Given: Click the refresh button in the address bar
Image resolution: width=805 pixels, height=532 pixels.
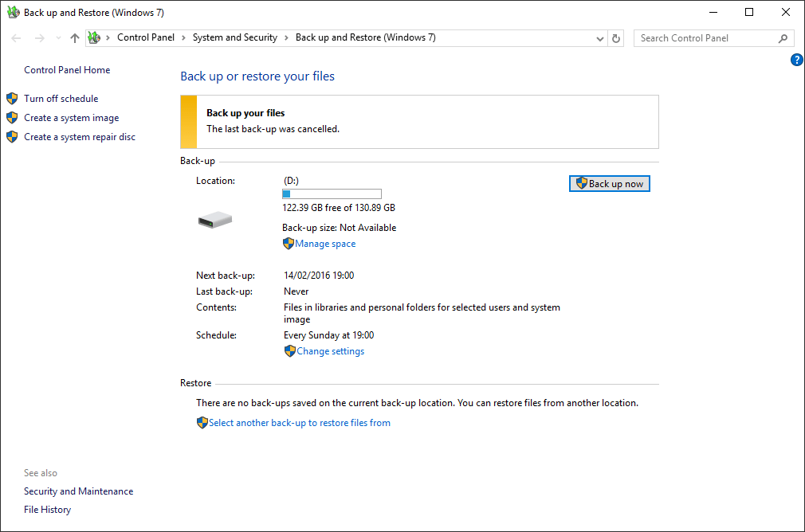Looking at the screenshot, I should (x=616, y=38).
